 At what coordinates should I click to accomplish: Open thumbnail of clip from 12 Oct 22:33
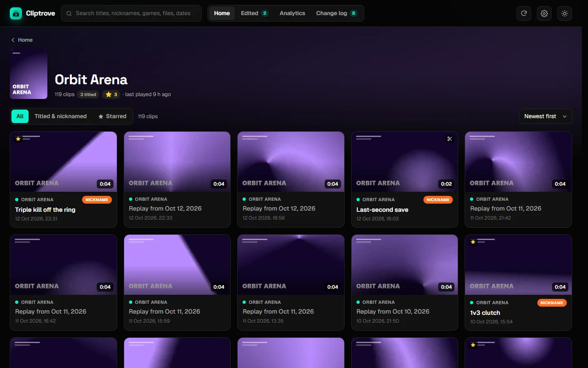pyautogui.click(x=177, y=162)
